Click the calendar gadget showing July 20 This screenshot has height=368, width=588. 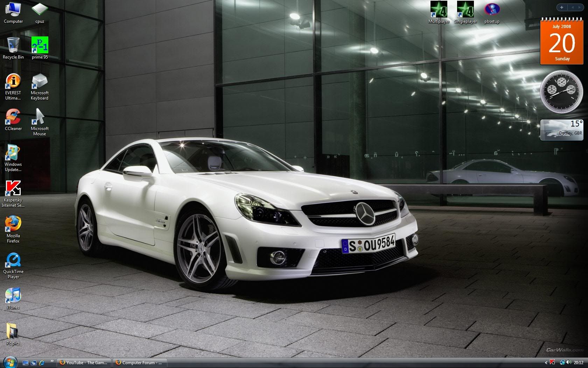click(562, 41)
